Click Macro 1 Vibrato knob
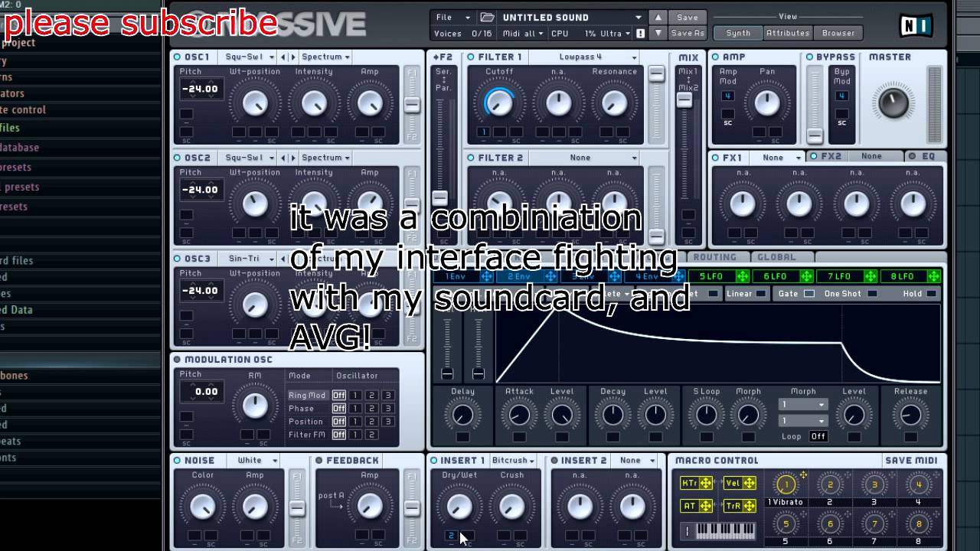This screenshot has width=980, height=551. coord(786,484)
